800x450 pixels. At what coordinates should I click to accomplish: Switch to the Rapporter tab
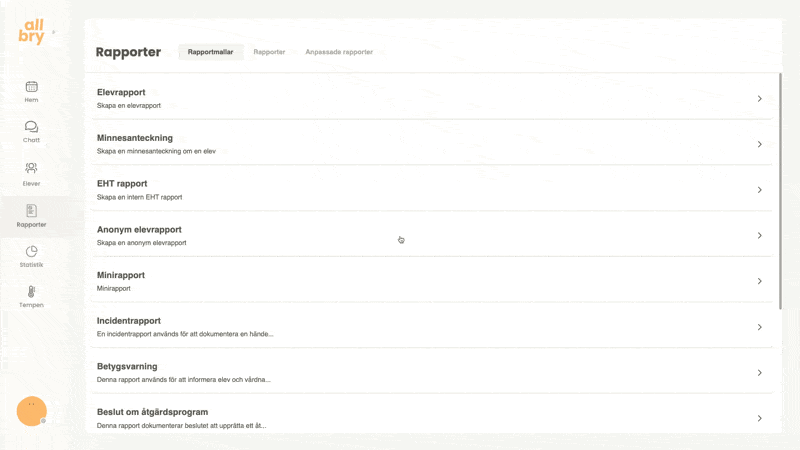tap(269, 52)
